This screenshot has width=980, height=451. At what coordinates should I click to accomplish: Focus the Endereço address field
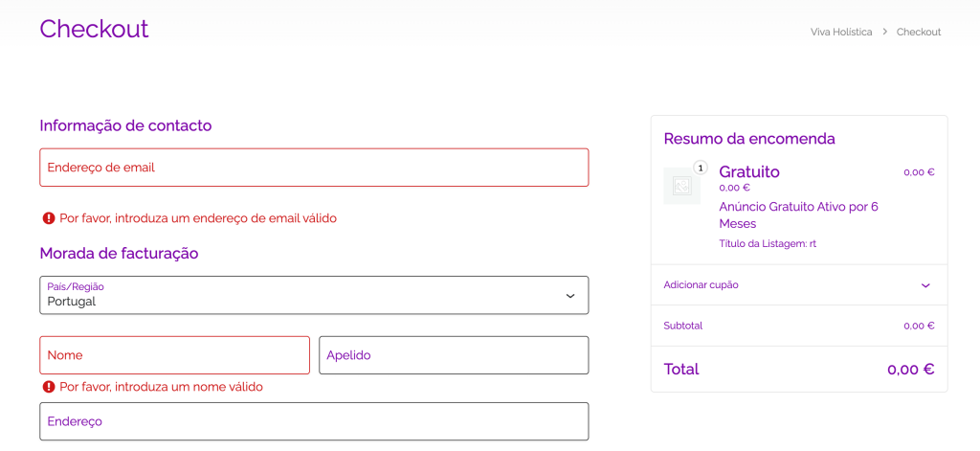click(x=314, y=421)
